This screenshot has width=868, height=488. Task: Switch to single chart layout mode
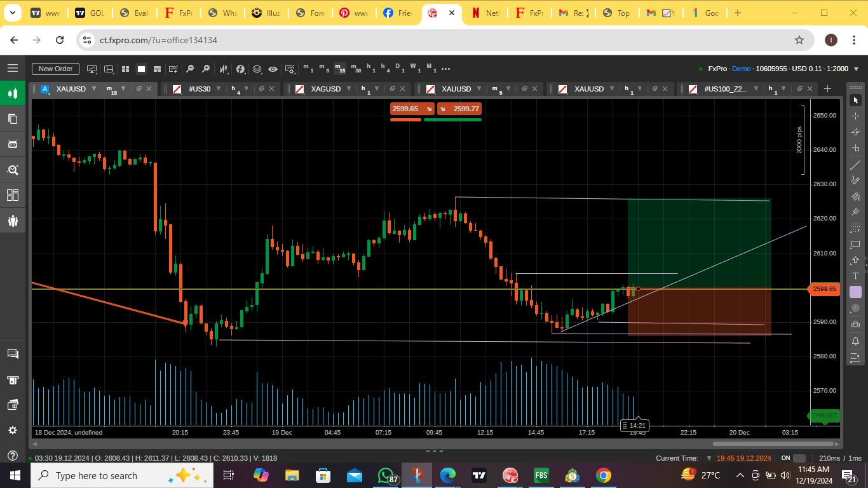pyautogui.click(x=141, y=69)
